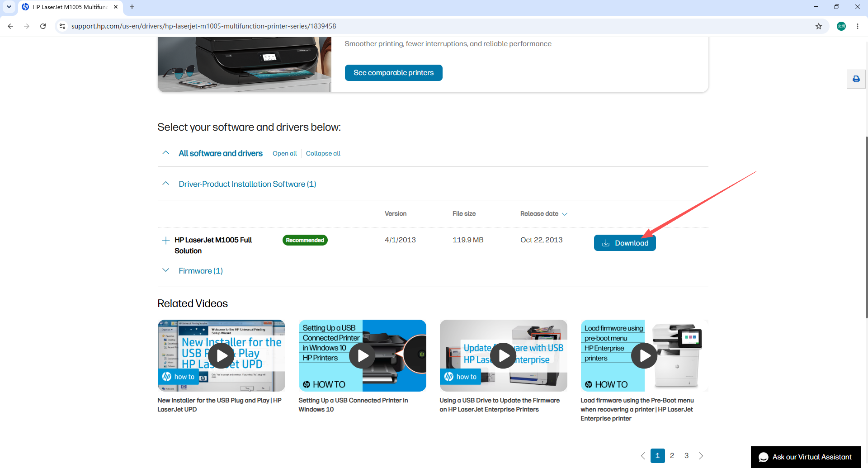Go to videos page 2
The image size is (868, 468).
click(x=672, y=456)
